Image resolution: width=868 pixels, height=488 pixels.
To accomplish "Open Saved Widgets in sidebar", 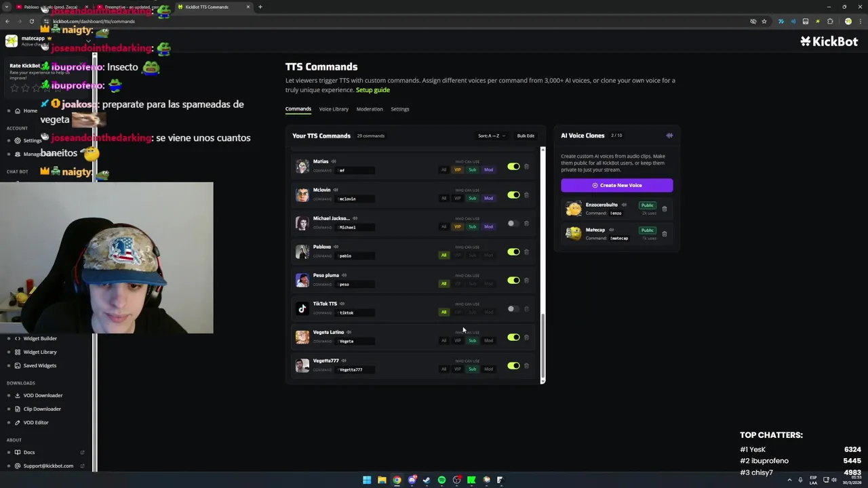I will tap(40, 365).
